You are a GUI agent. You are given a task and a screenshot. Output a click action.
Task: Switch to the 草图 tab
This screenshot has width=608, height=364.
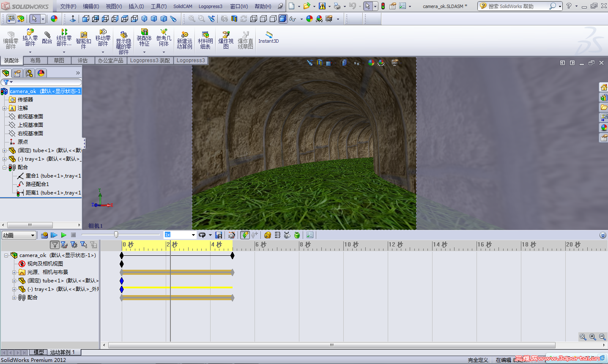click(59, 60)
